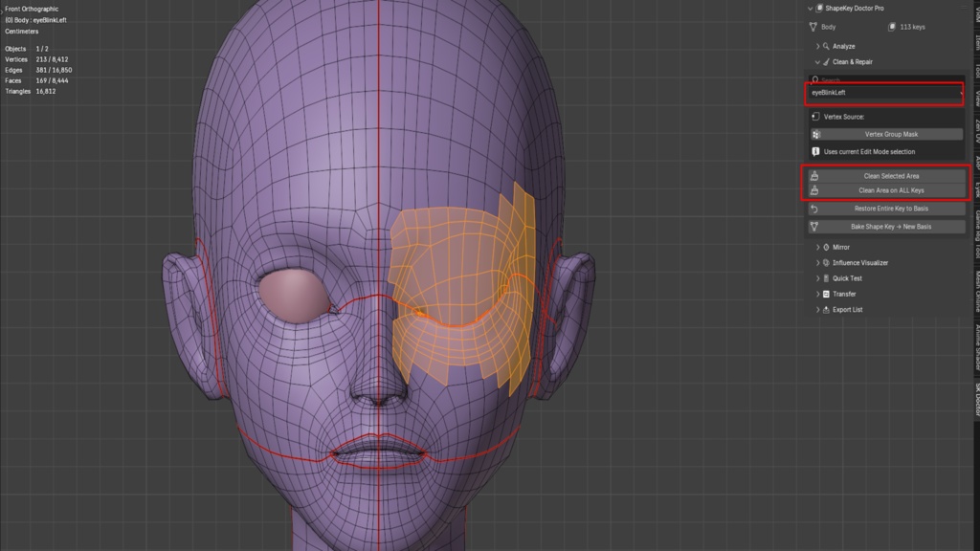Click the brush icon beside Clean Area on ALL Keys
Image resolution: width=980 pixels, height=551 pixels.
[814, 190]
